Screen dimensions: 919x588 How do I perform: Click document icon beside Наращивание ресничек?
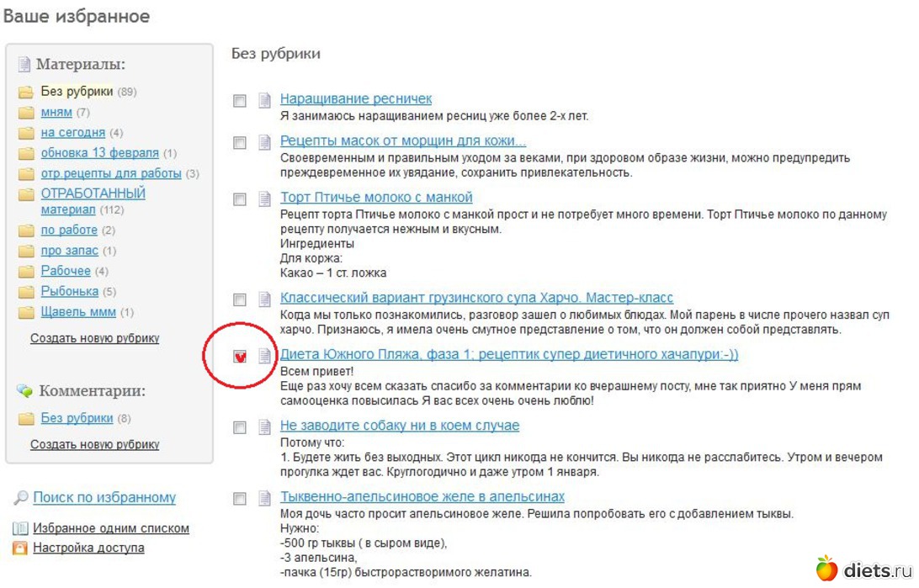(264, 100)
